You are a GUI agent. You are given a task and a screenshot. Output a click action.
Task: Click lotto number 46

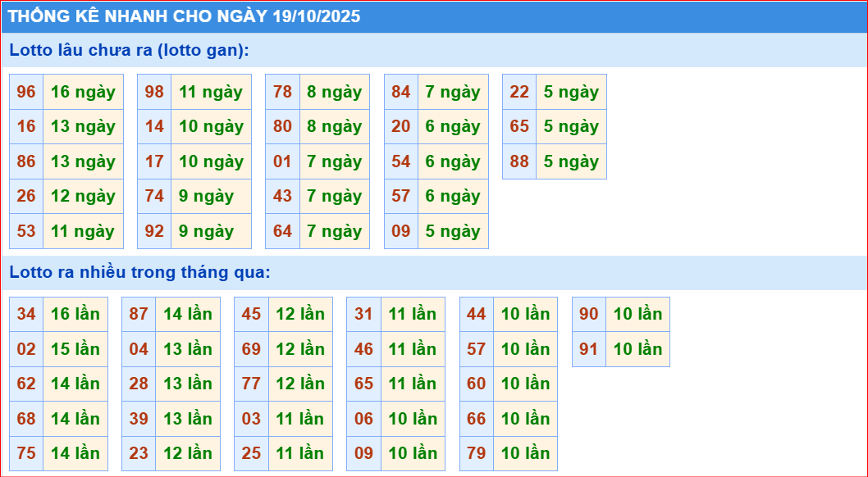[x=363, y=349]
